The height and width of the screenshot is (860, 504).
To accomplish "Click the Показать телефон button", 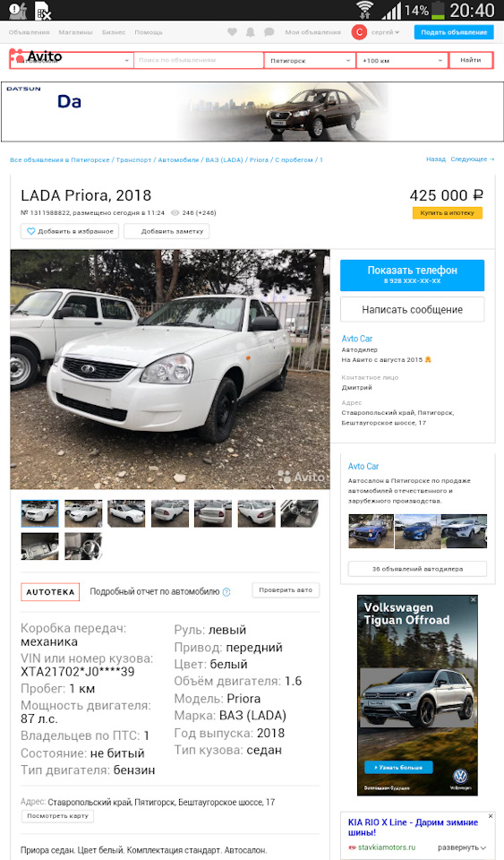I will click(412, 275).
